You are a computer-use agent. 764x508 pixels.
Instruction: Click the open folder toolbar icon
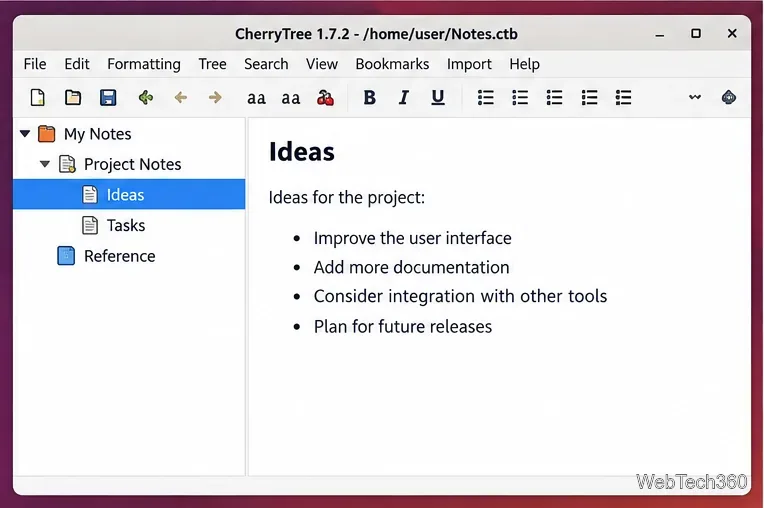pyautogui.click(x=73, y=97)
